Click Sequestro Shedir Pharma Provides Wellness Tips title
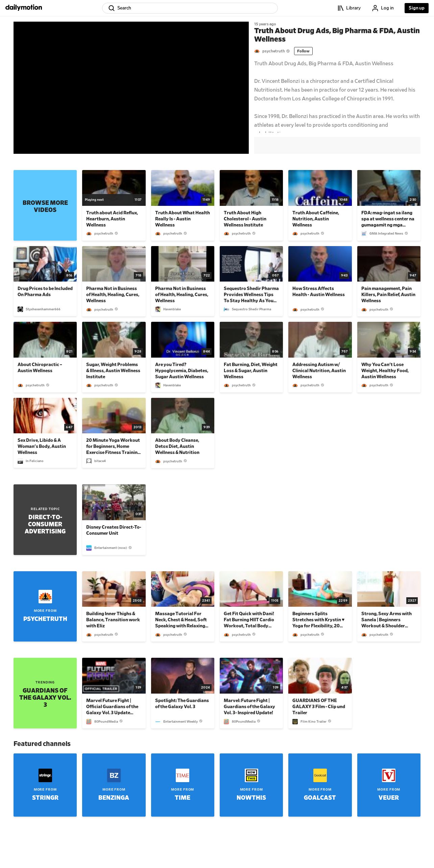434x868 pixels. coord(251,294)
